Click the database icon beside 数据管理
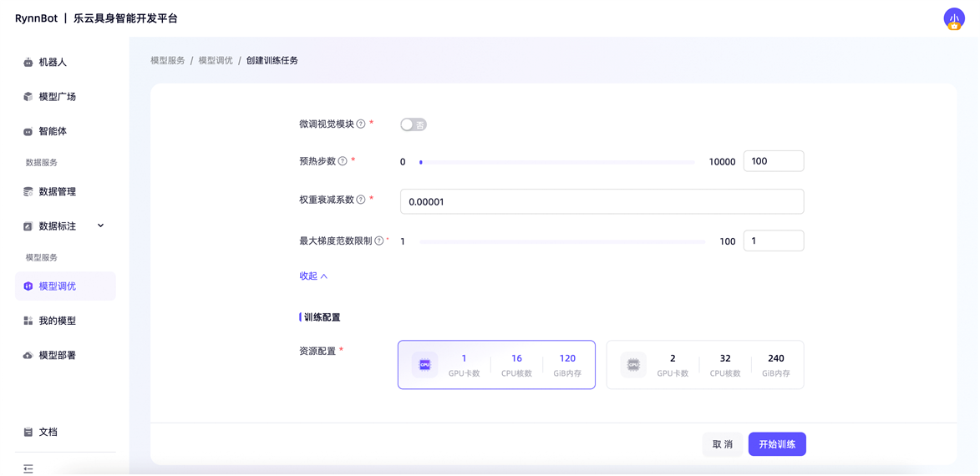Viewport: 980px width, 476px height. 28,192
